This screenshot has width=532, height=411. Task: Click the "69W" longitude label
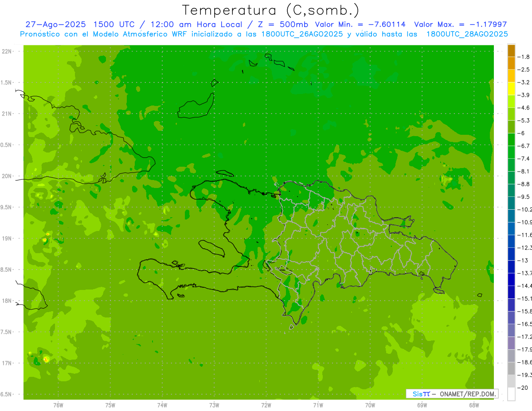(x=422, y=405)
